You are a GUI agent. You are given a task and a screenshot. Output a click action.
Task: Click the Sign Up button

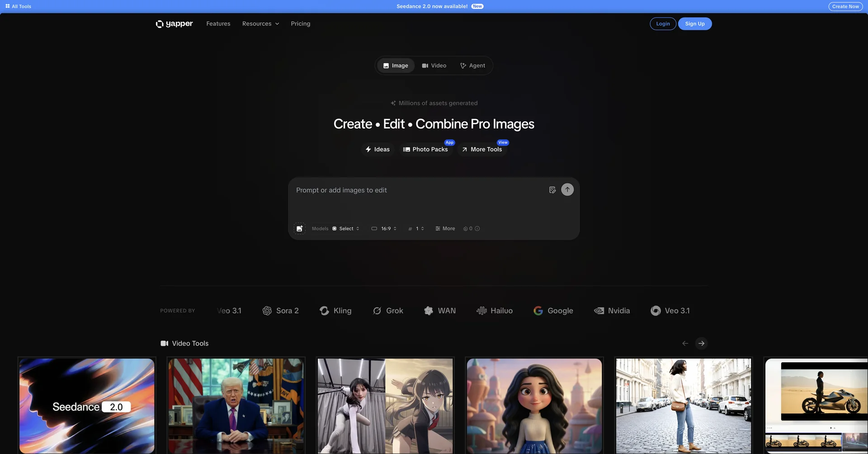[694, 24]
